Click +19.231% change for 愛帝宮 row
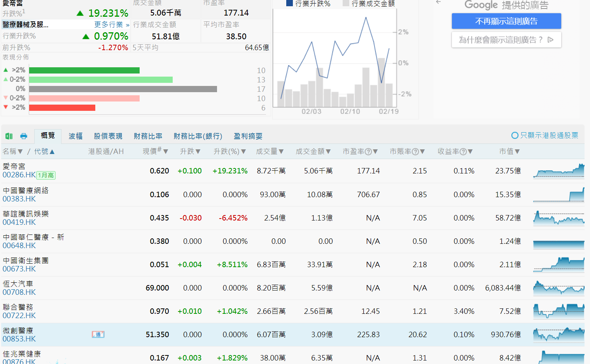 230,171
